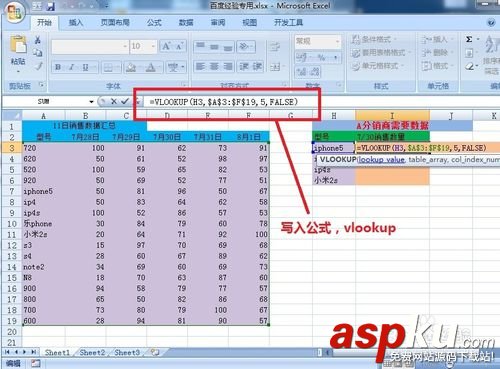The height and width of the screenshot is (369, 500).
Task: Click the Wrap Text icon
Action: (x=275, y=46)
